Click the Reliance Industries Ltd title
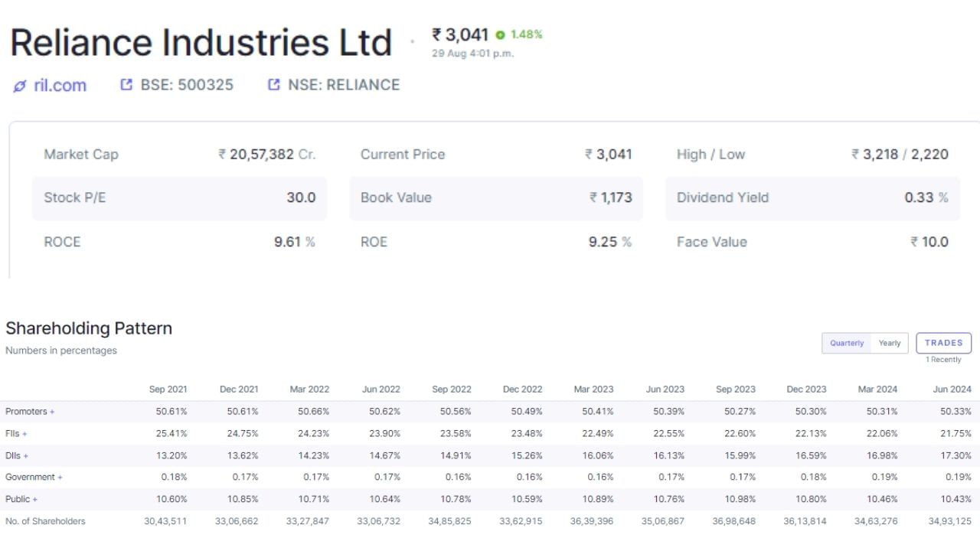This screenshot has width=980, height=551. click(201, 43)
